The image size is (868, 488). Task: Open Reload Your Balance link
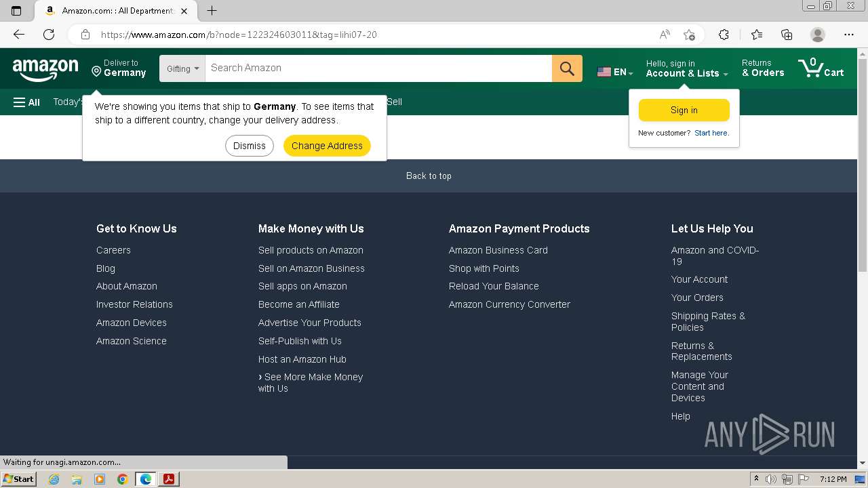point(494,286)
